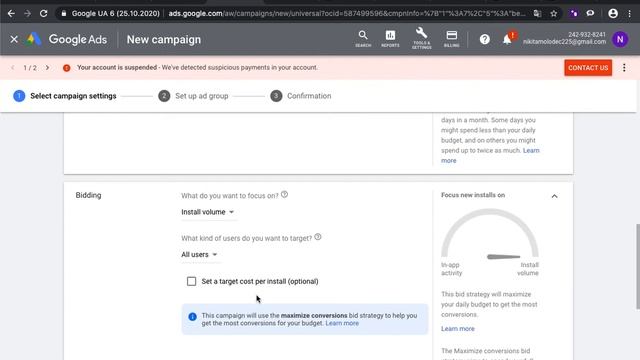Click the red suspension alert icon
The width and height of the screenshot is (640, 360).
point(67,68)
